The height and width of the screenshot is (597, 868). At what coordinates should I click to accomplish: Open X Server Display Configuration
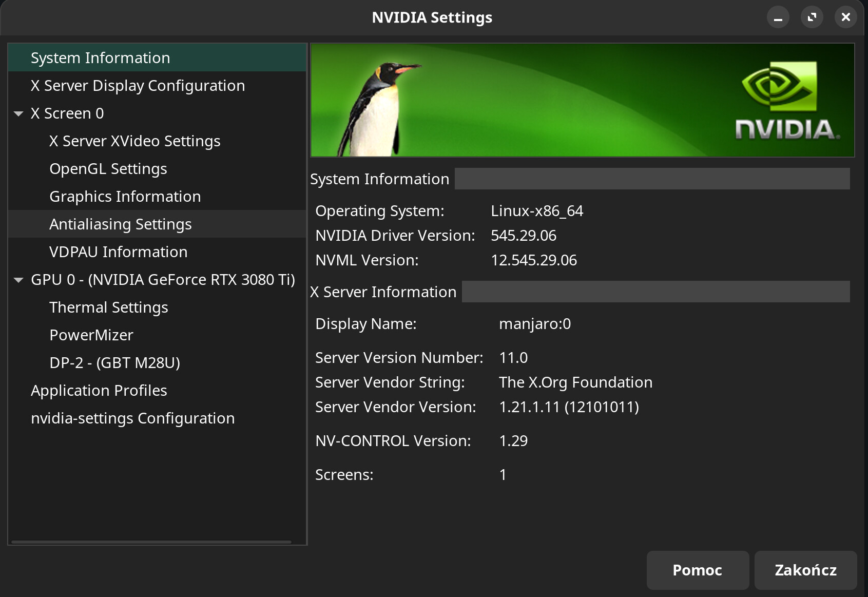tap(138, 86)
